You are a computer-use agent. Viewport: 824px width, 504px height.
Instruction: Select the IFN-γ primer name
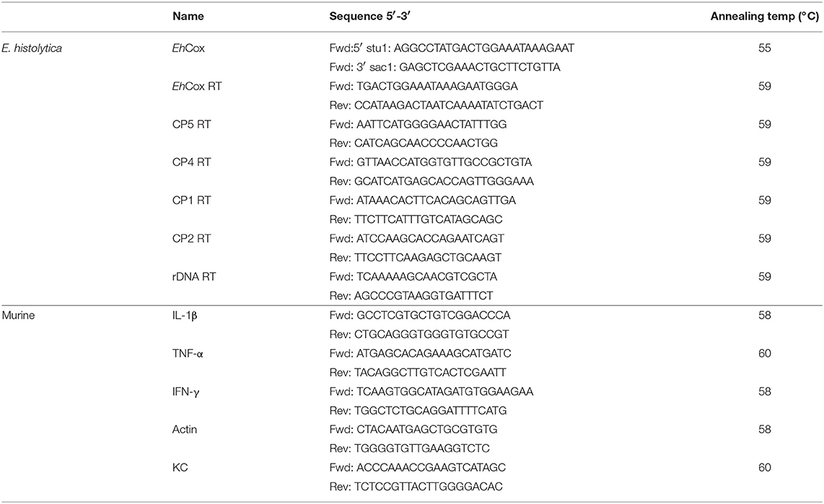pos(185,392)
